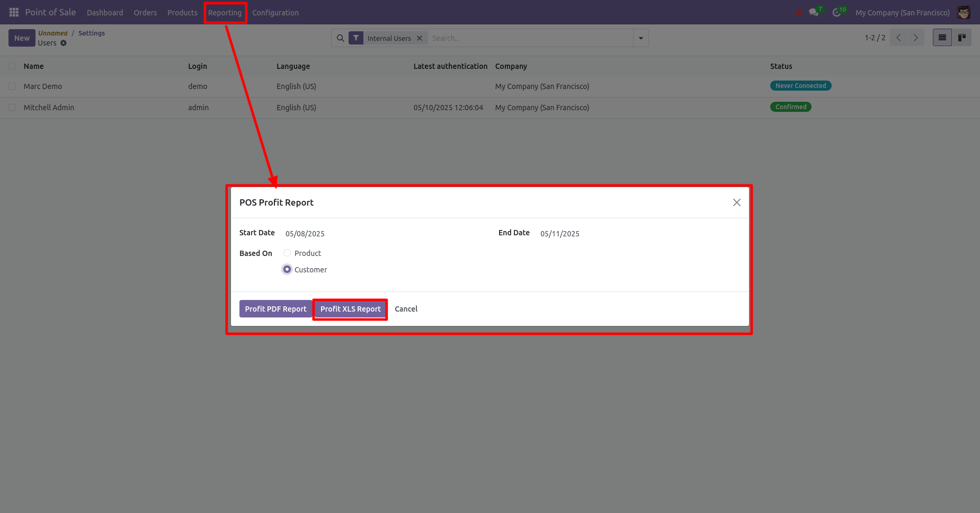
Task: Open the debug bug icon
Action: [799, 12]
